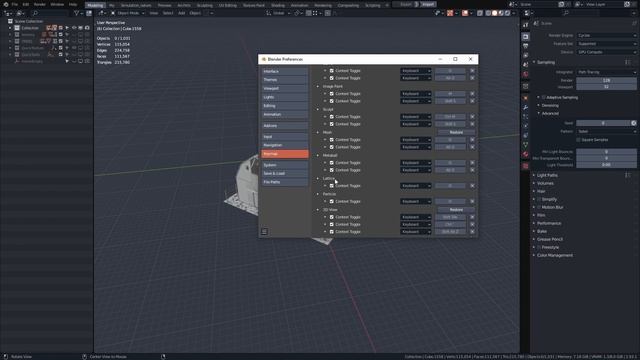640x360 pixels.
Task: Switch to the Sculpting workspace tab
Action: pos(204,5)
